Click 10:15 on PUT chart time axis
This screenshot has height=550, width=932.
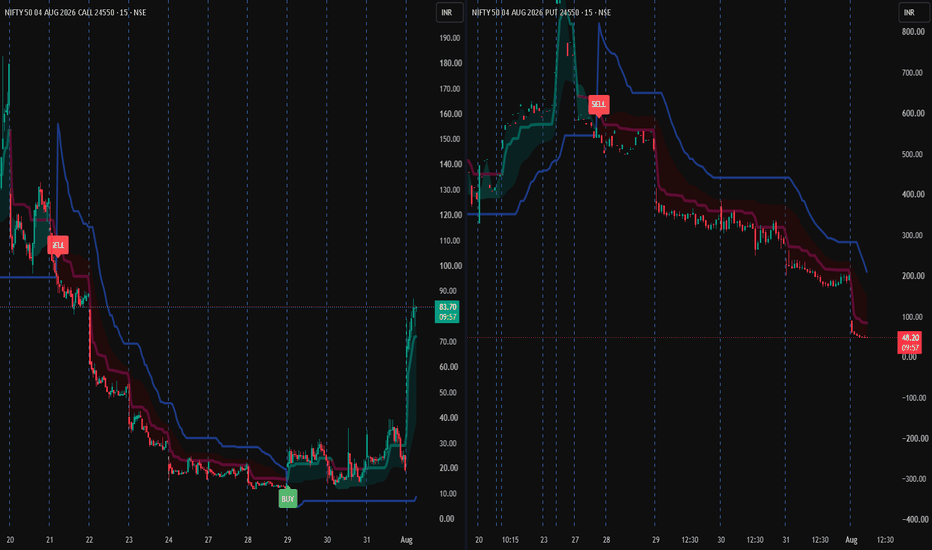510,540
